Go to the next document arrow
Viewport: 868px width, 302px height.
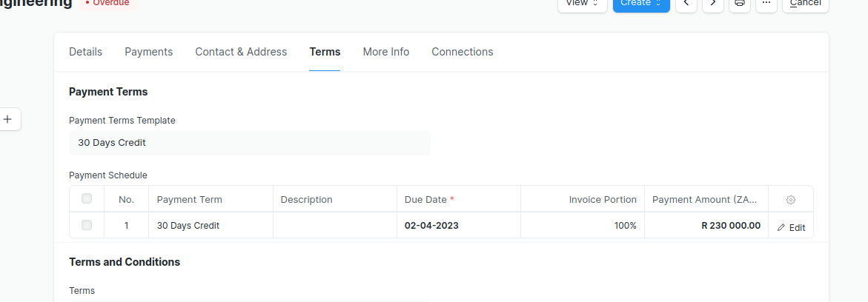tap(713, 4)
